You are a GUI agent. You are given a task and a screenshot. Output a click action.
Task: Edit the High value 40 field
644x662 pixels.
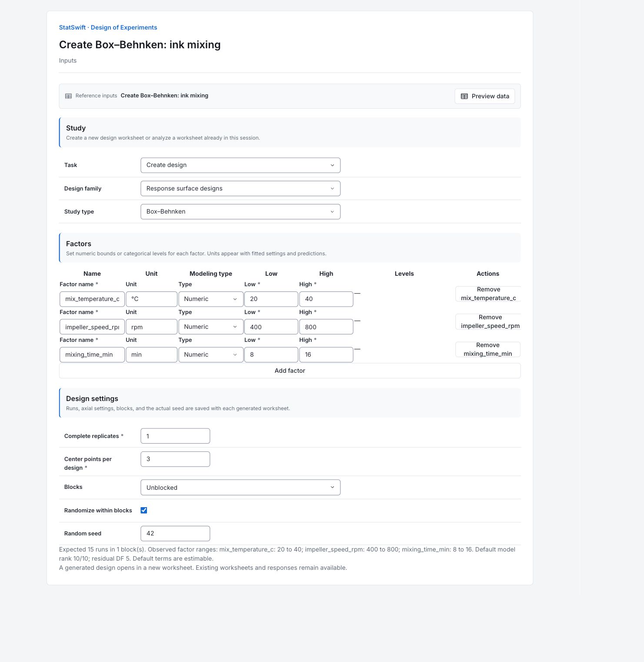coord(326,299)
